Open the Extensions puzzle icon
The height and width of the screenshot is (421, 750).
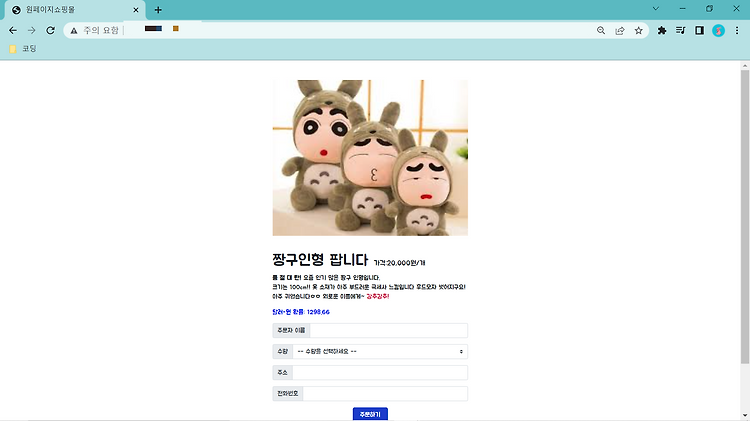pos(662,30)
